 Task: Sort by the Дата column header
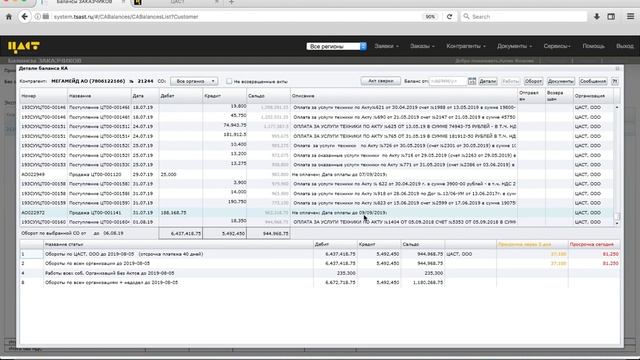coord(144,96)
